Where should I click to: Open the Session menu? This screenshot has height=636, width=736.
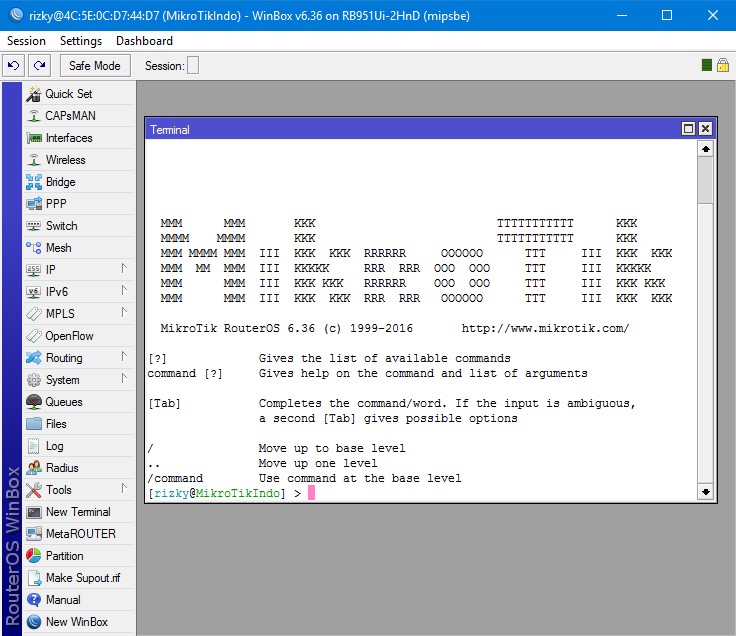26,41
